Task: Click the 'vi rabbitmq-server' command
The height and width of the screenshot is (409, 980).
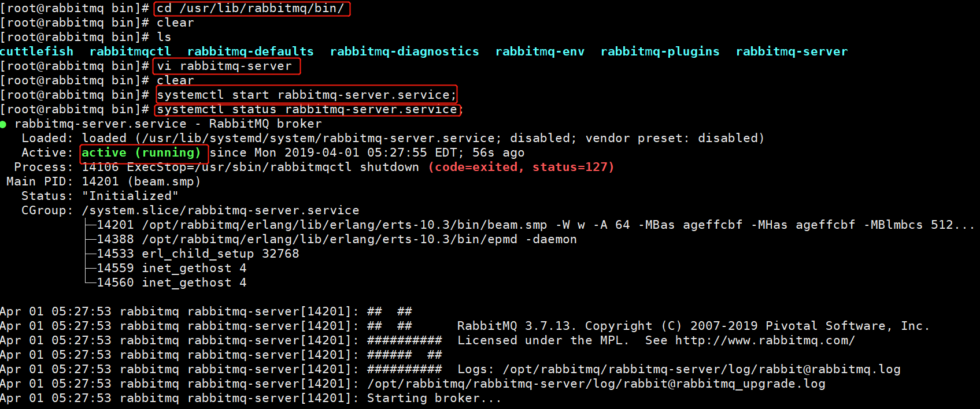Action: coord(224,66)
